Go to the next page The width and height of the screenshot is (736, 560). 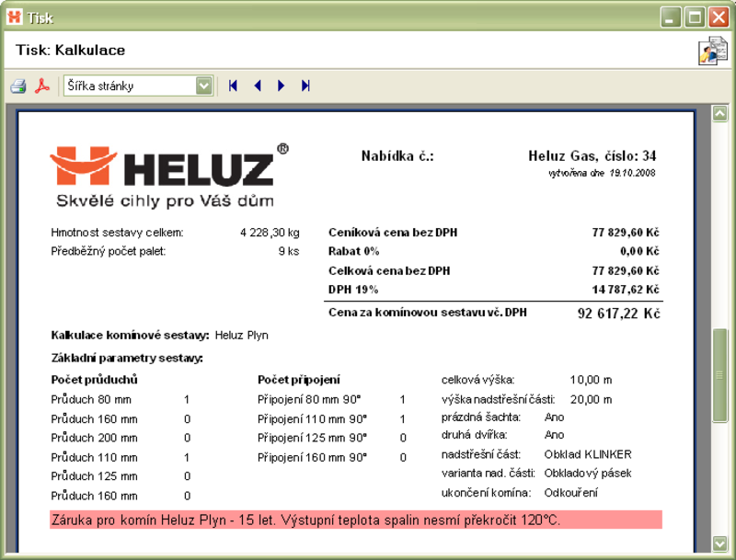coord(281,86)
